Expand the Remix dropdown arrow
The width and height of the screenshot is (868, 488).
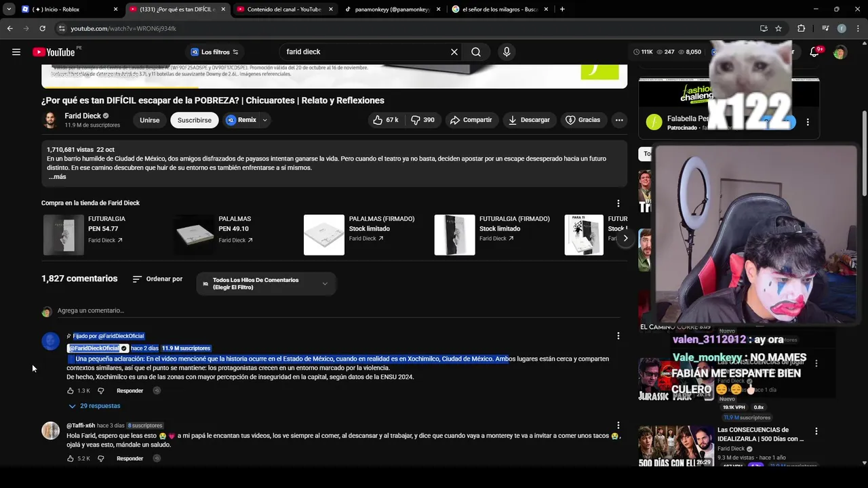point(265,120)
